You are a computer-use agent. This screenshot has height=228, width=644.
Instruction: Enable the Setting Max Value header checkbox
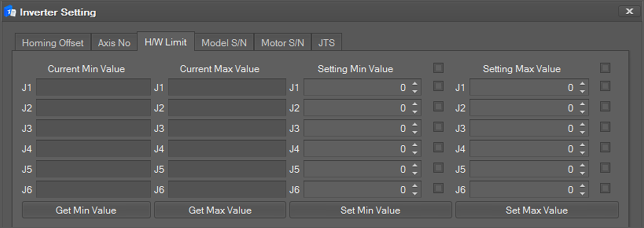[x=605, y=68]
